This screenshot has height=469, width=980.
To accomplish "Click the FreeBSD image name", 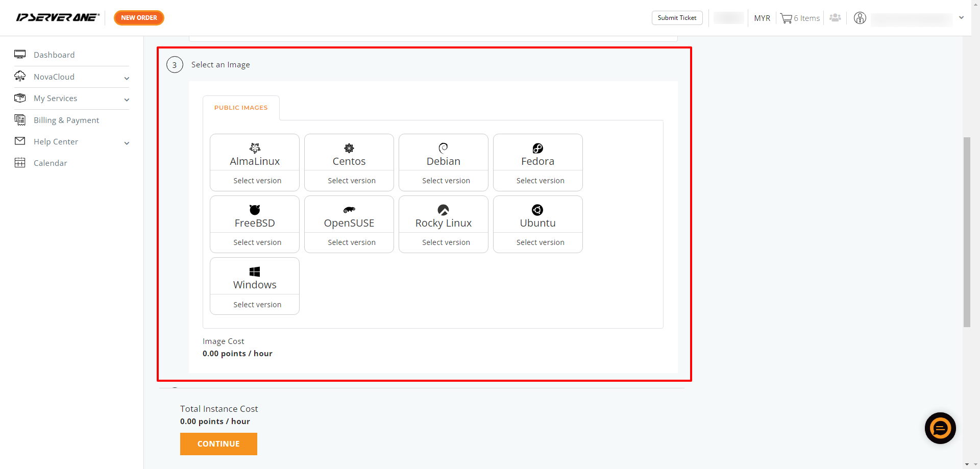I will click(x=255, y=223).
